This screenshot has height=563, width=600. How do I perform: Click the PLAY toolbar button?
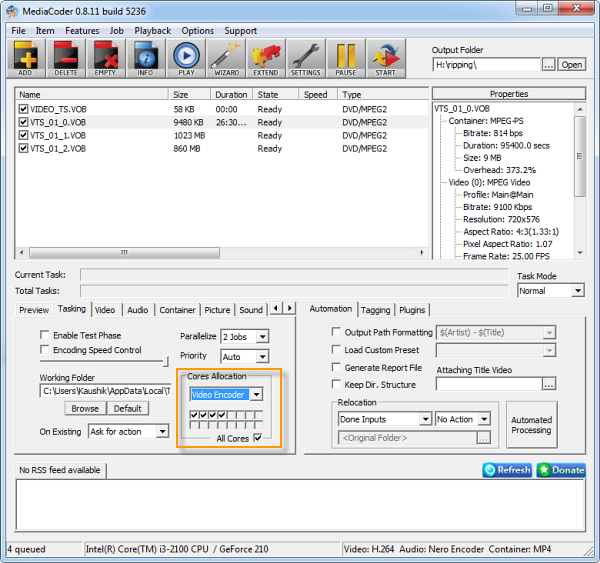click(186, 58)
